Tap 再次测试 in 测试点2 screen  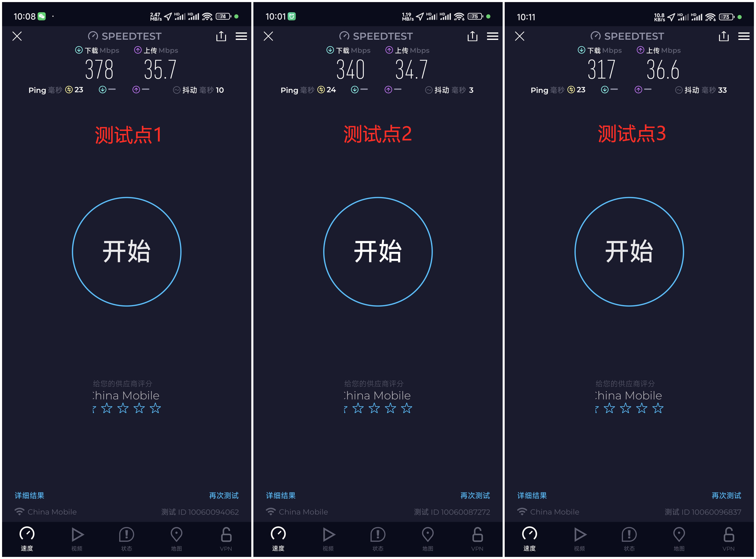(x=475, y=495)
